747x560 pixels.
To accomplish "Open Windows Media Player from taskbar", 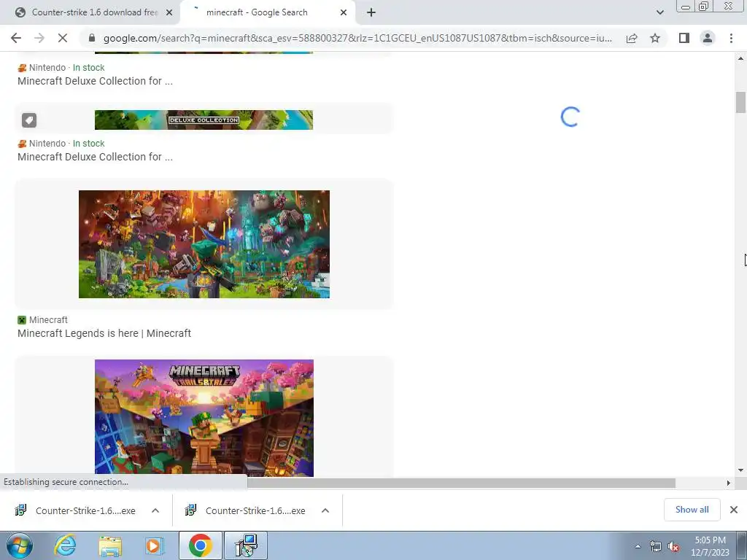I will click(x=154, y=545).
